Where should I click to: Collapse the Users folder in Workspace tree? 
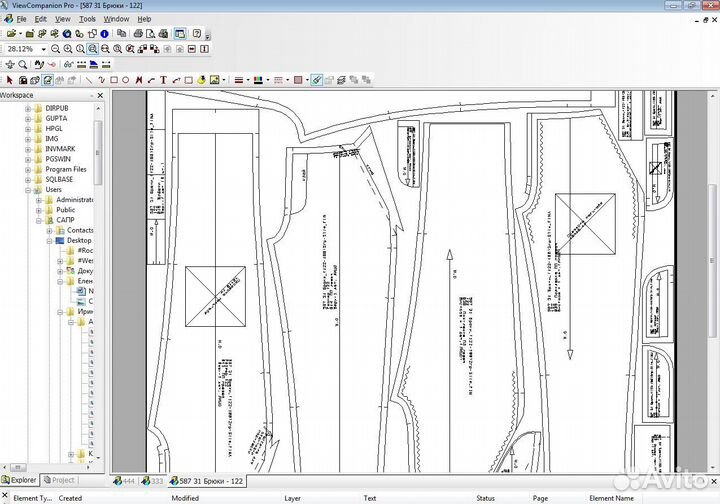29,189
